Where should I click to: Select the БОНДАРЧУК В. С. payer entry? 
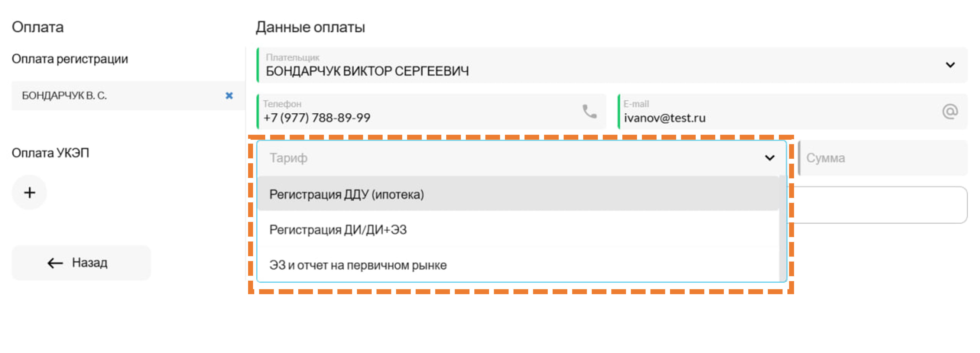coord(114,95)
